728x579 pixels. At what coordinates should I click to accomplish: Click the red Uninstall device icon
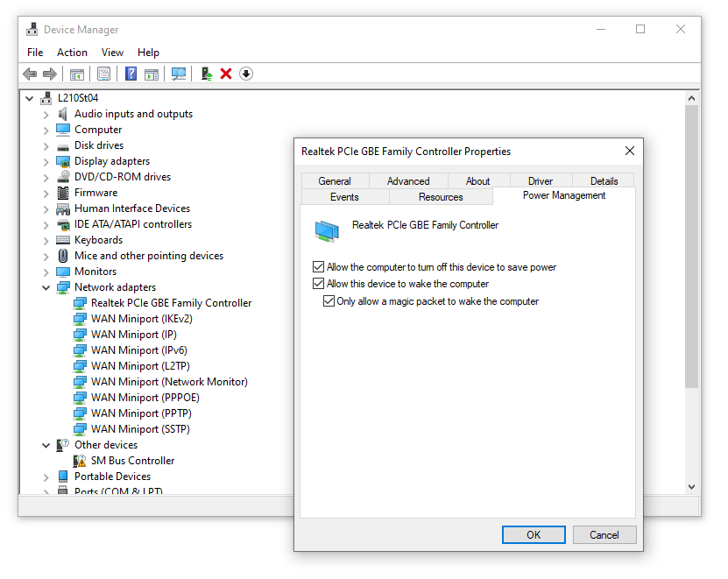point(226,74)
